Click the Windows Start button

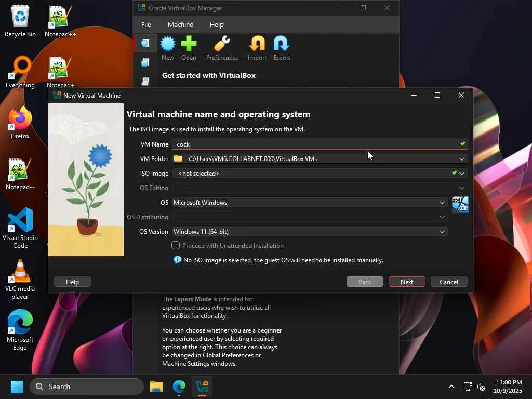coord(17,387)
